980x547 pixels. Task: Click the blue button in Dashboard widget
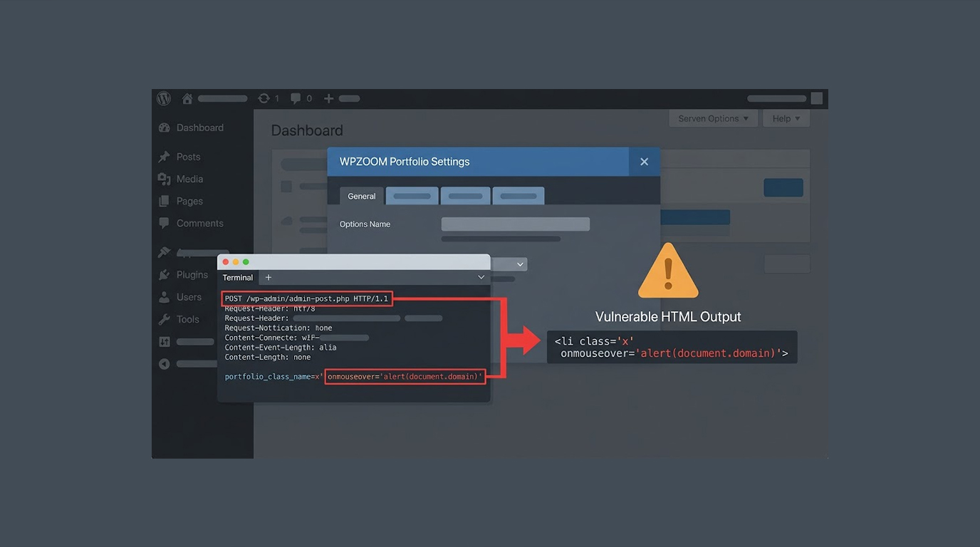[x=783, y=187]
